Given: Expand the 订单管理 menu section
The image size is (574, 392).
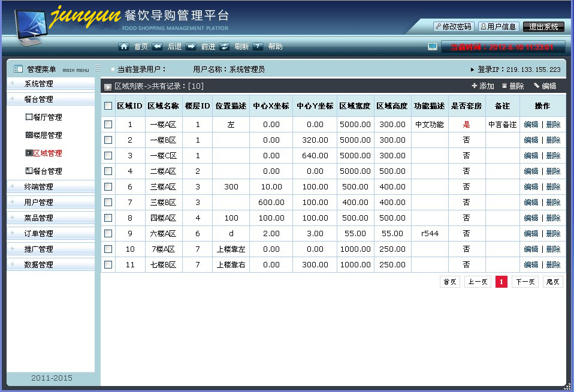Looking at the screenshot, I should click(x=50, y=233).
